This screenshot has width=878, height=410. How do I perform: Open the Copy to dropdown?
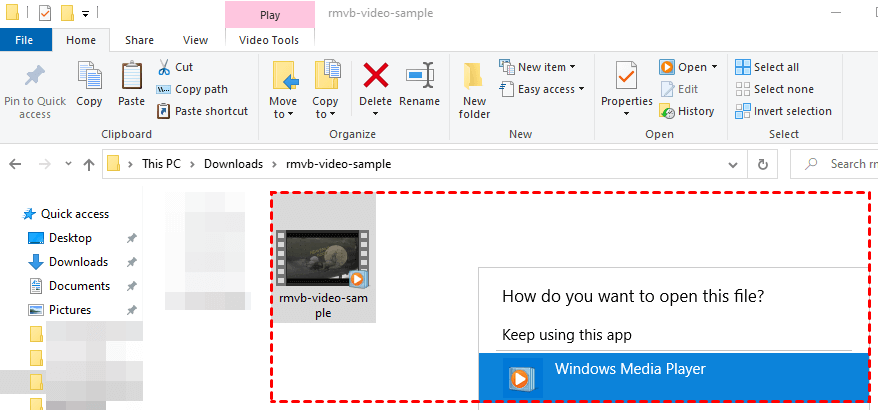(325, 90)
